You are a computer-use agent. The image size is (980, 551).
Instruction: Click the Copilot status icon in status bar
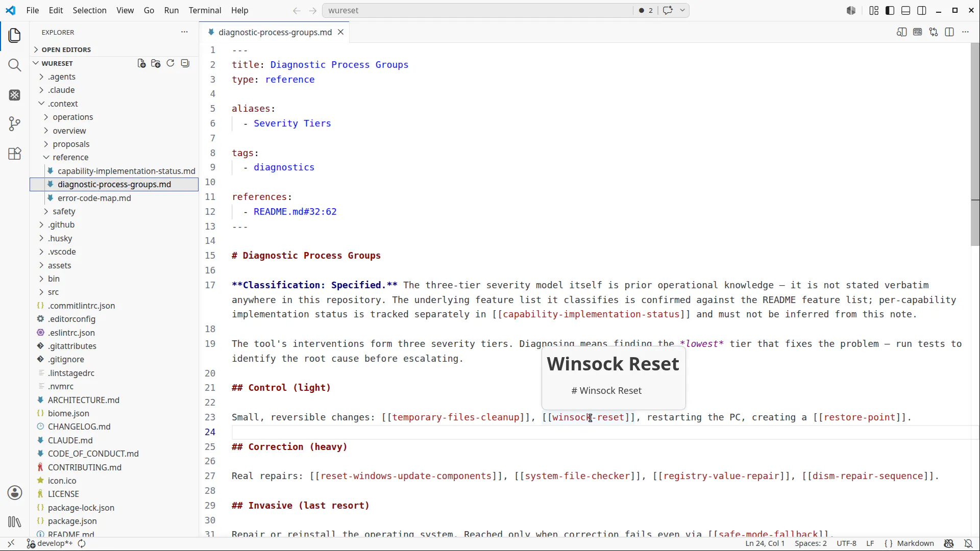tap(949, 543)
